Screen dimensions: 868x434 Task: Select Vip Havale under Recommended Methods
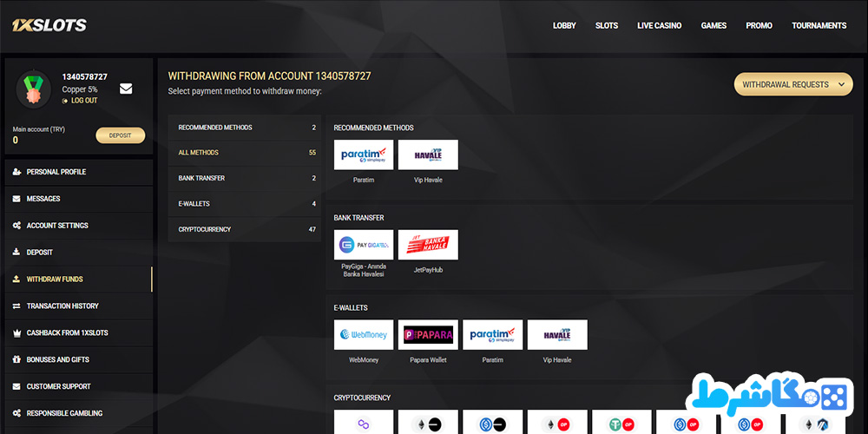tap(428, 155)
